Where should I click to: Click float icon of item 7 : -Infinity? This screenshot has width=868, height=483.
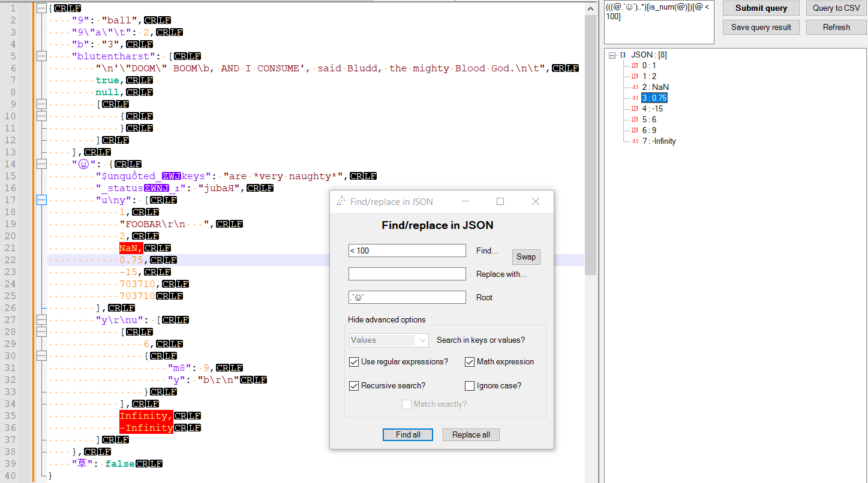[x=635, y=141]
